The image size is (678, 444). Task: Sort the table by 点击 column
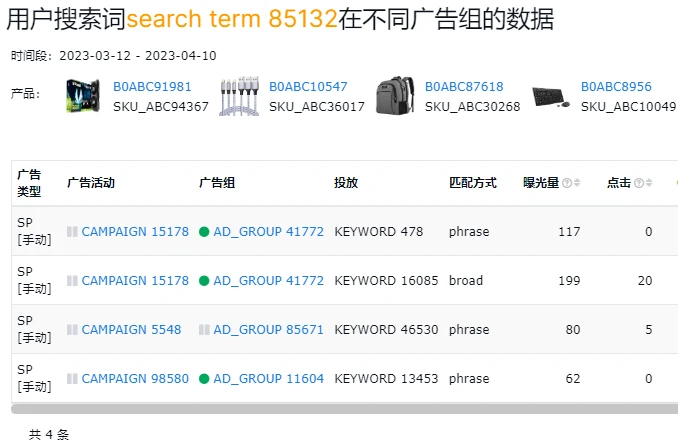pos(649,183)
